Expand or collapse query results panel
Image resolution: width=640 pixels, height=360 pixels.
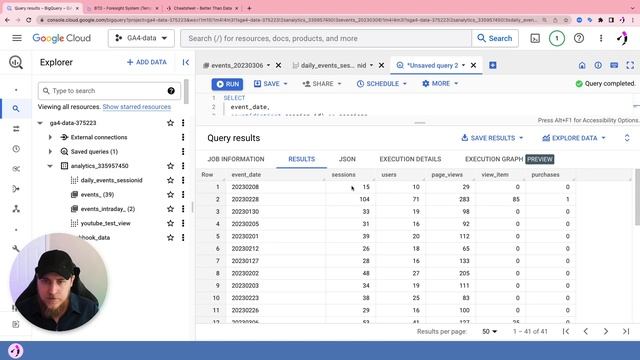627,138
